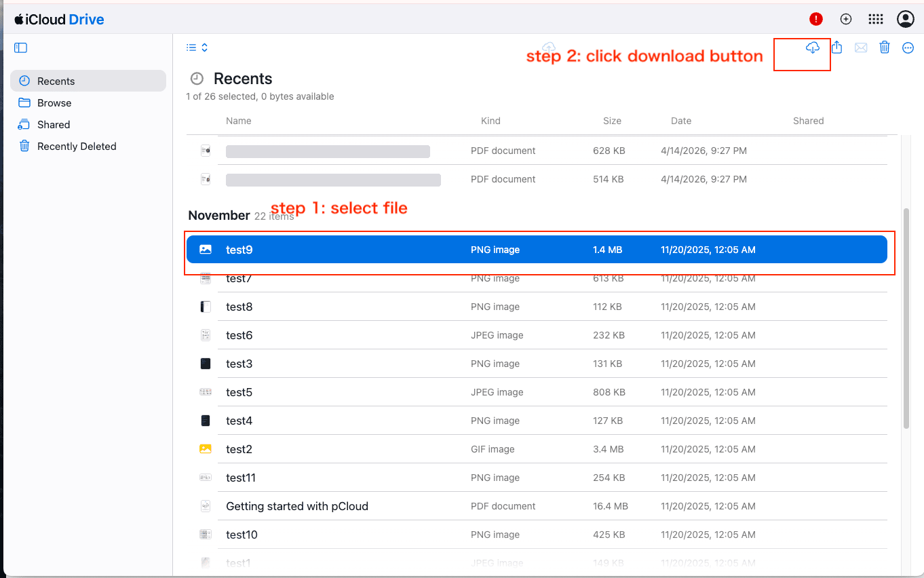Click the red alert notification icon
The image size is (924, 578).
pyautogui.click(x=816, y=19)
